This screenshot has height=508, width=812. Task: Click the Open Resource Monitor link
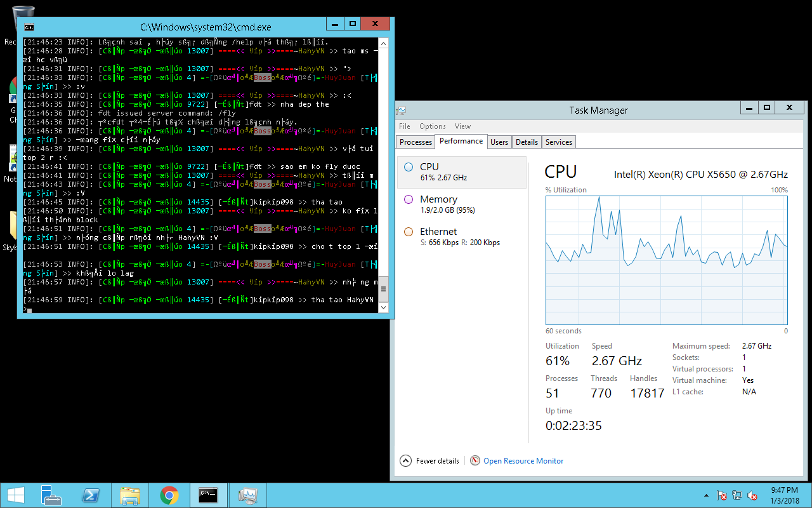coord(523,461)
